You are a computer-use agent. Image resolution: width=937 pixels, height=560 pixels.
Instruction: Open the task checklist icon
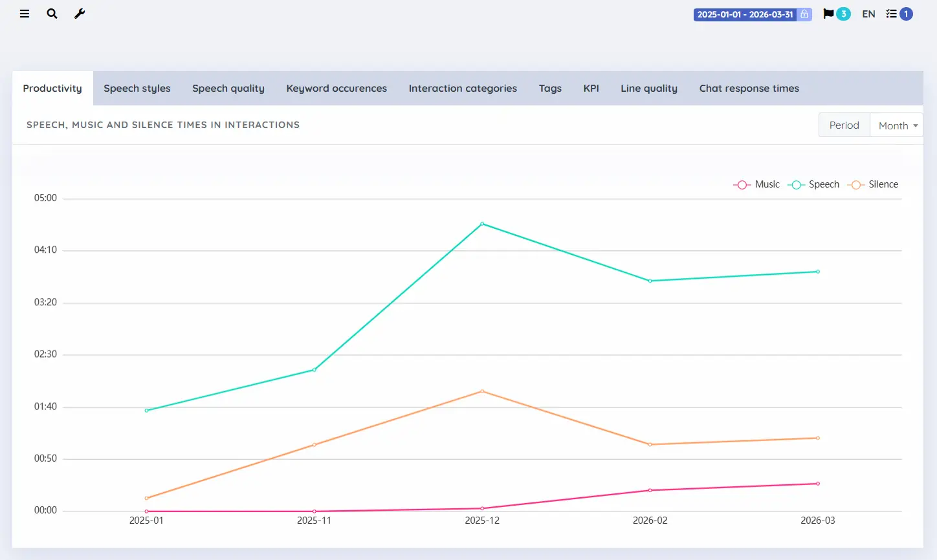pos(891,14)
